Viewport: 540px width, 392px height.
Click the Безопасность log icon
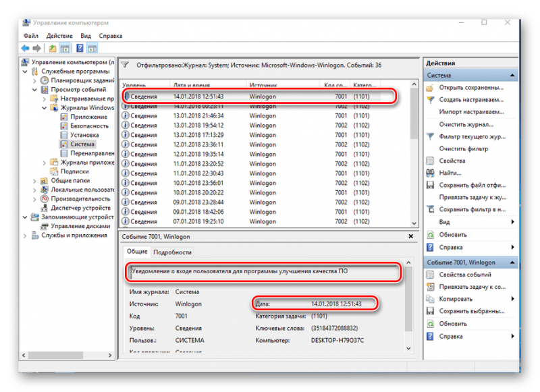(x=64, y=126)
